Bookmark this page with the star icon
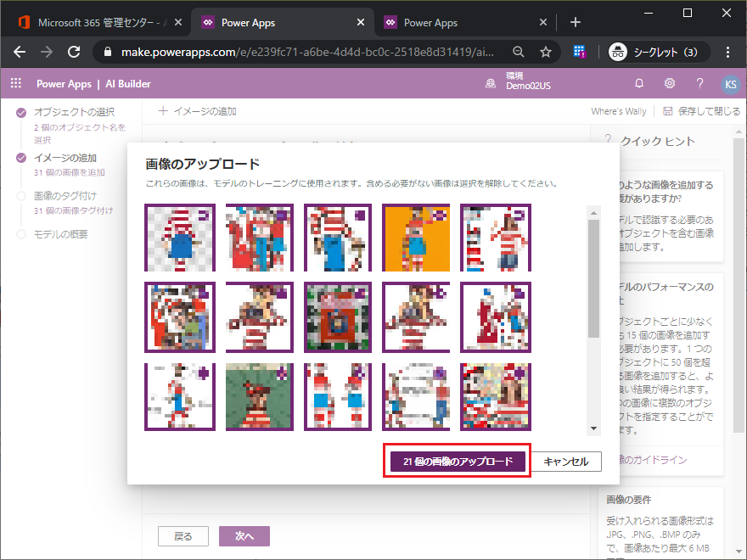 pos(546,52)
